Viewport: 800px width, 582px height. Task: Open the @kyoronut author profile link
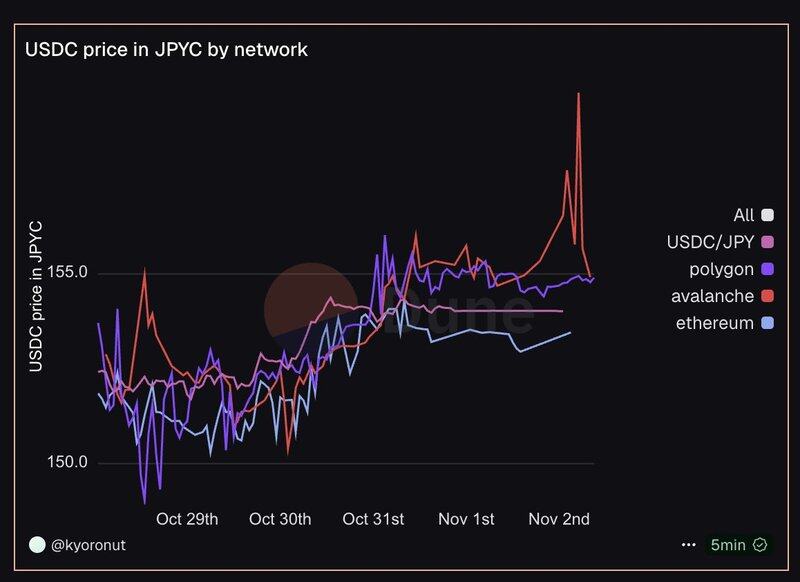(88, 545)
